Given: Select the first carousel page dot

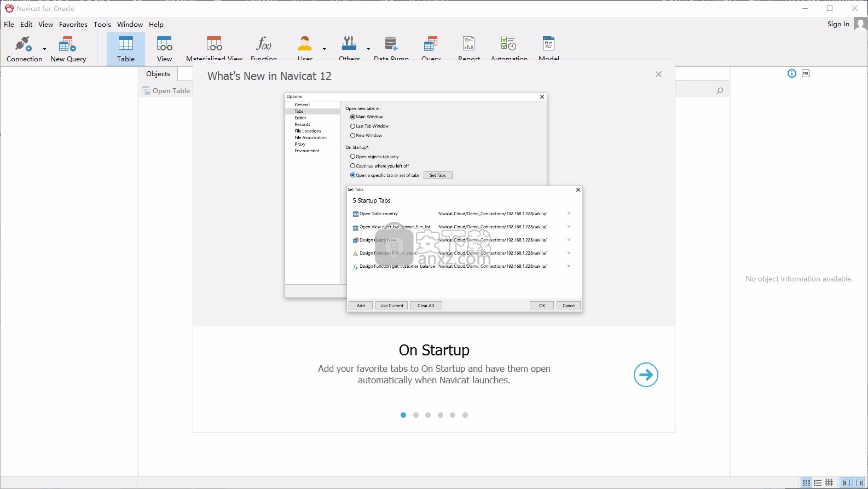Looking at the screenshot, I should coord(403,415).
